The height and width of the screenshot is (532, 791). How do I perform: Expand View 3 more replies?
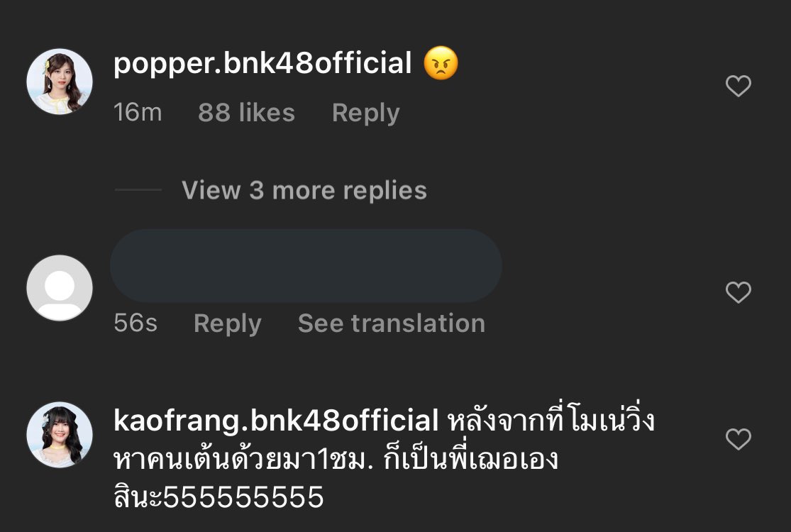click(304, 191)
